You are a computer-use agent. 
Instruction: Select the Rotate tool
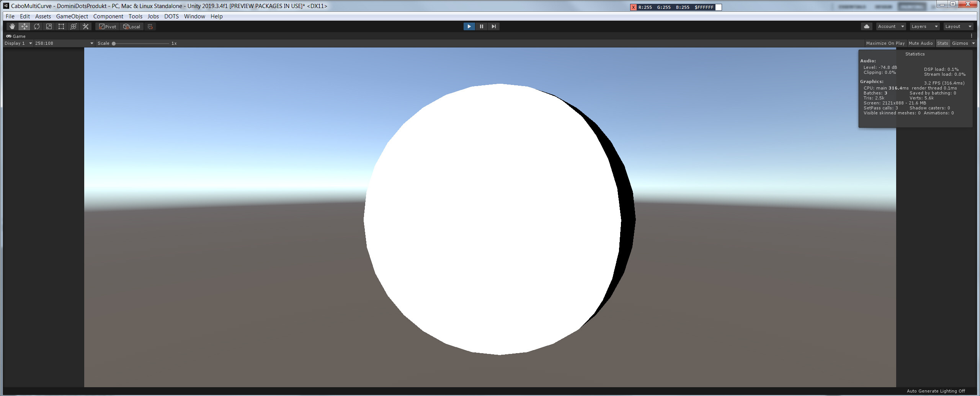pyautogui.click(x=37, y=26)
